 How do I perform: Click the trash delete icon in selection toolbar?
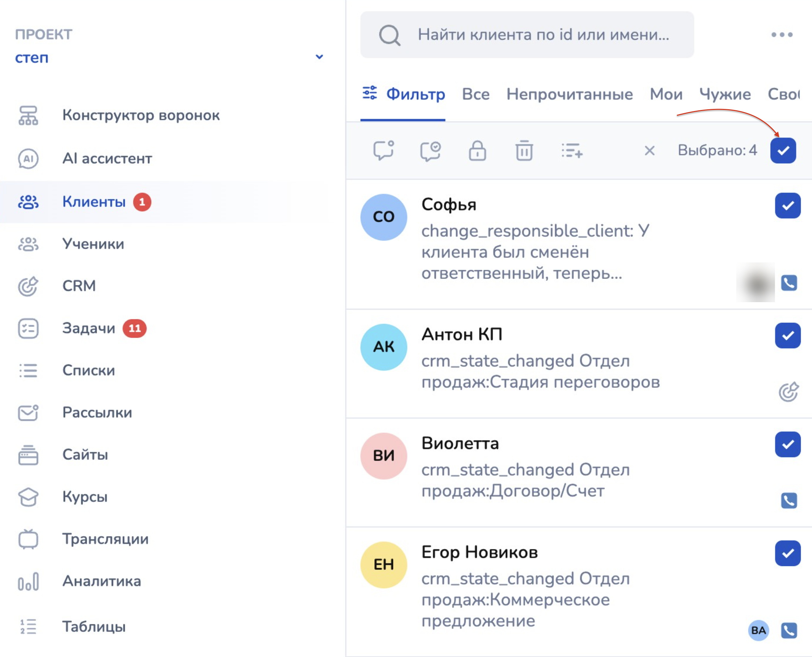tap(524, 151)
